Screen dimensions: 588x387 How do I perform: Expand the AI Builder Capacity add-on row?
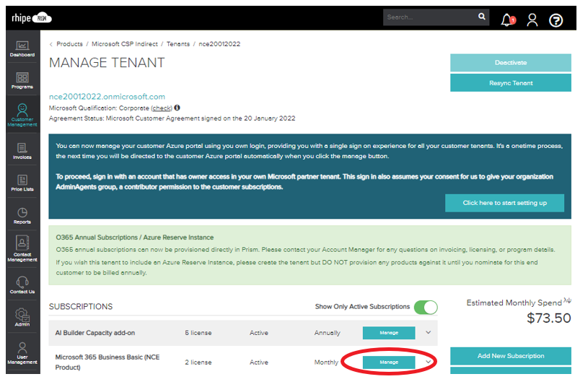[429, 333]
